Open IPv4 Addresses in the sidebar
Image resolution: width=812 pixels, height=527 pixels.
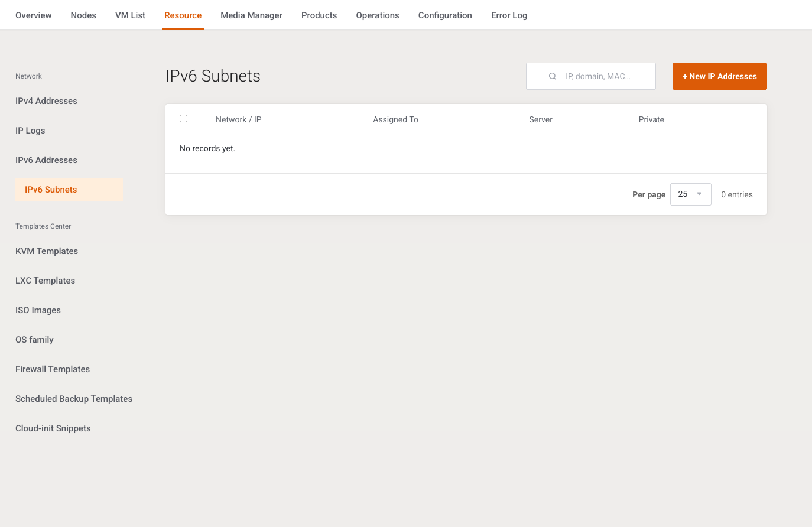coord(46,101)
